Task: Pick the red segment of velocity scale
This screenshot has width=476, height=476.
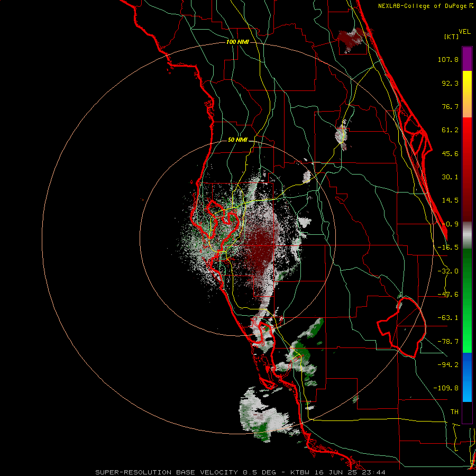Action: pos(467,169)
